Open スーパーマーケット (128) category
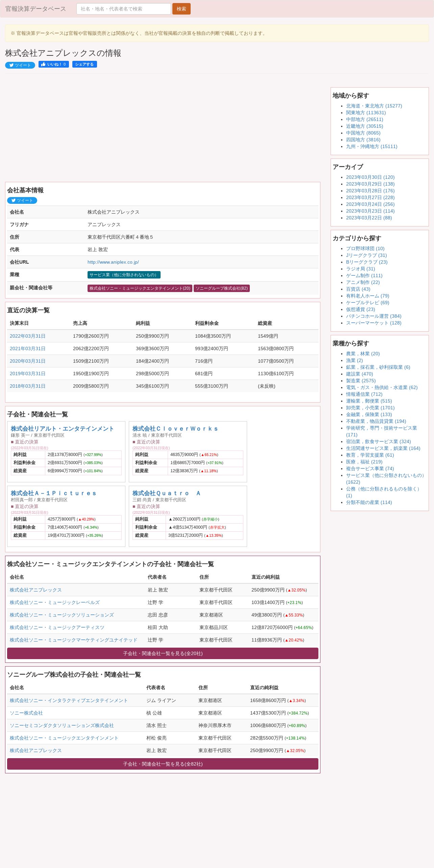The width and height of the screenshot is (434, 868). pyautogui.click(x=373, y=323)
